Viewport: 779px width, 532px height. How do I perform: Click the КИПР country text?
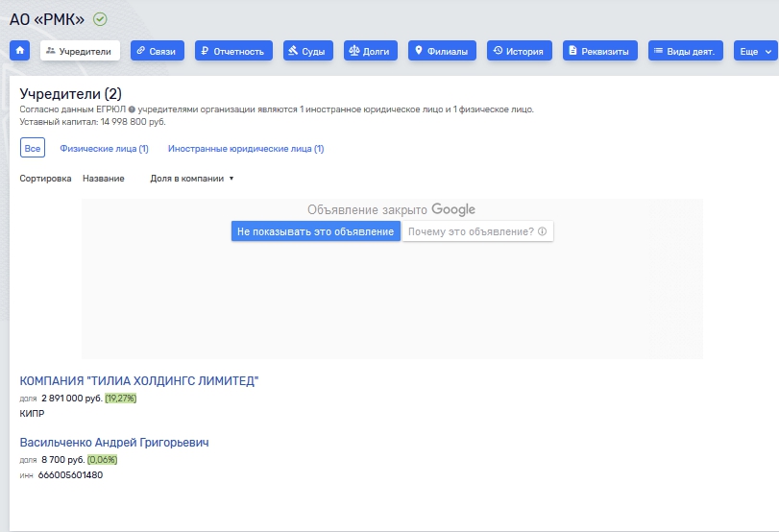[32, 414]
